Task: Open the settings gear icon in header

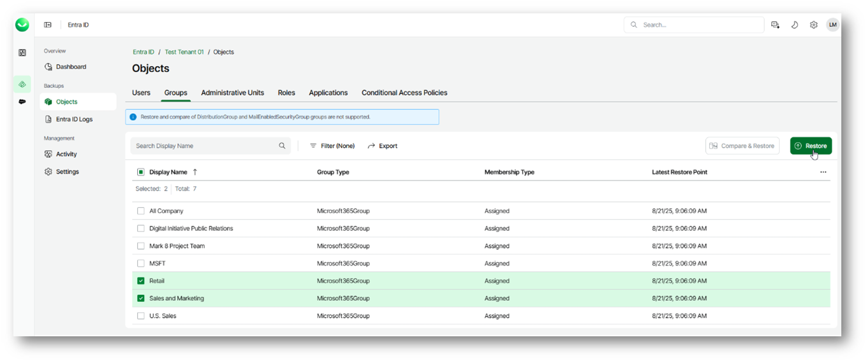Action: tap(813, 25)
